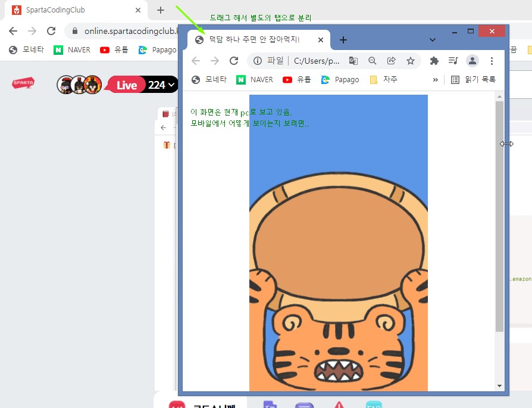
Task: Click share page icon in address bar
Action: [391, 61]
